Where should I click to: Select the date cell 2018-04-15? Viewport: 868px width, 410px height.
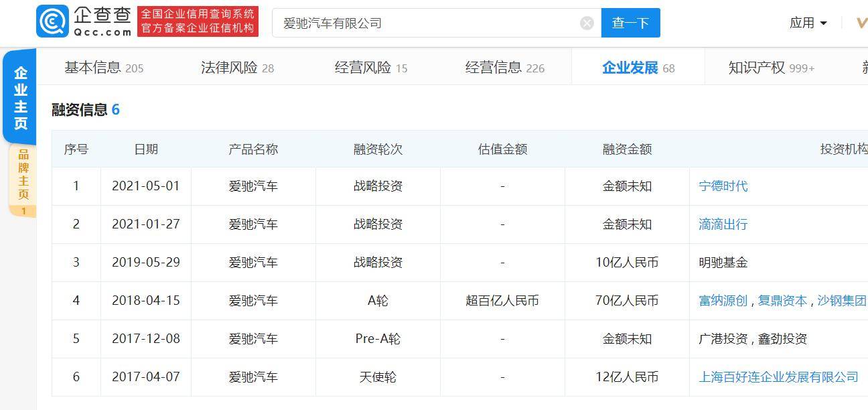[x=146, y=301]
